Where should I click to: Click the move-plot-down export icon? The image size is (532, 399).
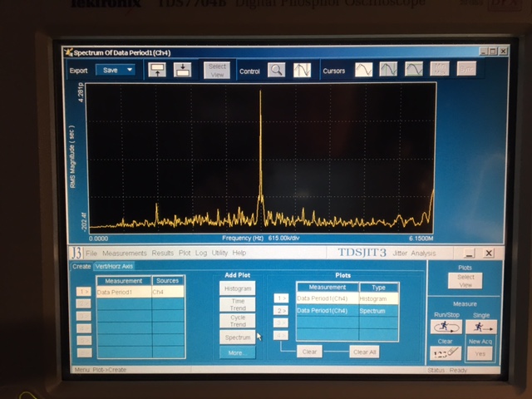(183, 70)
